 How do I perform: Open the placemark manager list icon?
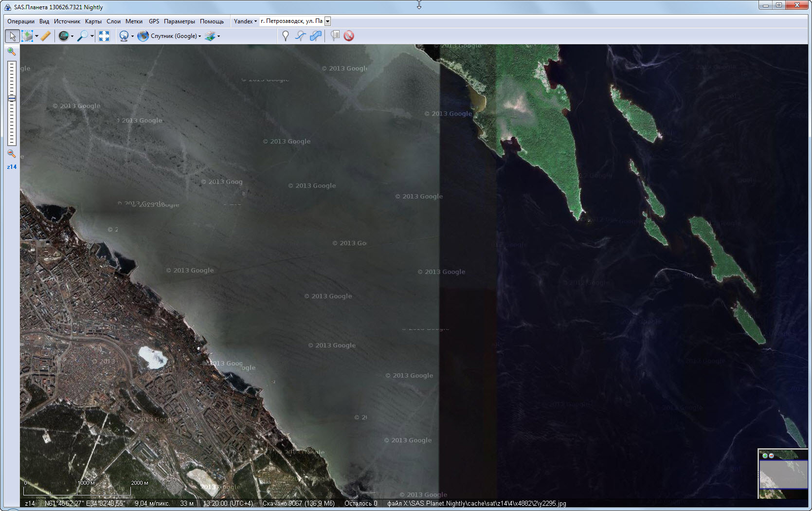pyautogui.click(x=335, y=36)
